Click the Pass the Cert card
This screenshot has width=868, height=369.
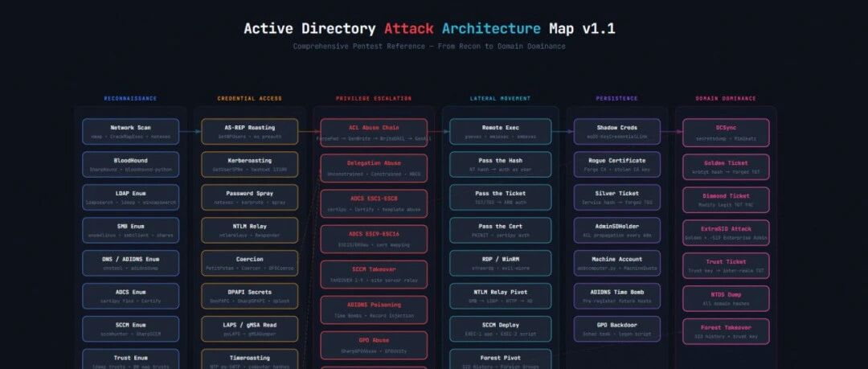[x=501, y=231]
